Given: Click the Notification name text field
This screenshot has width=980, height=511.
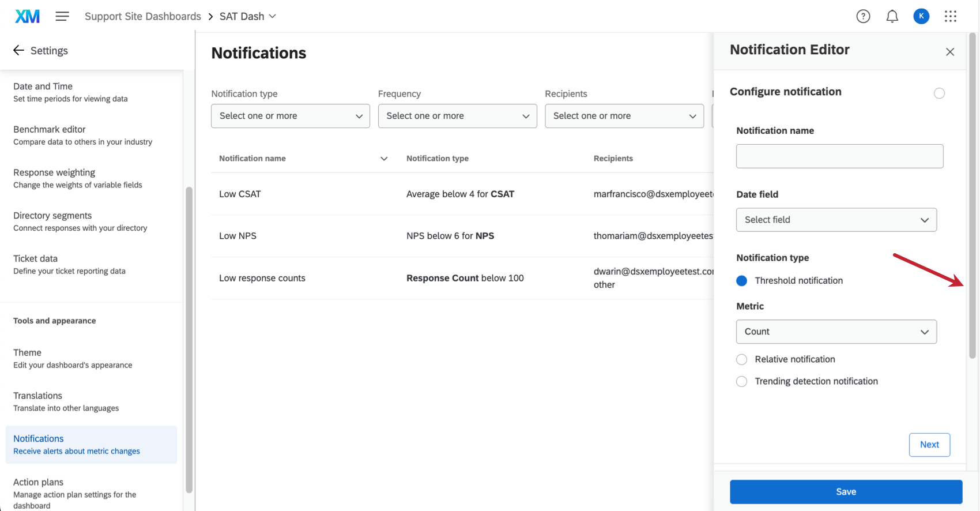Looking at the screenshot, I should [839, 156].
